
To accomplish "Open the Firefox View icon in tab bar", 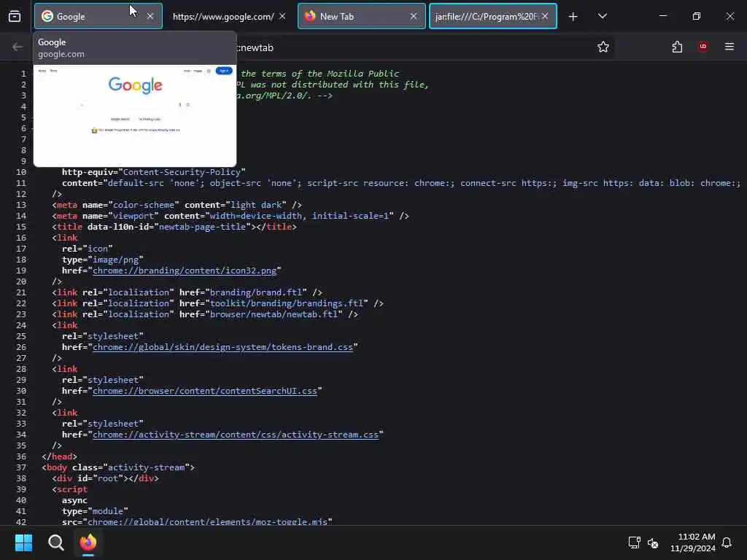I will tap(15, 16).
